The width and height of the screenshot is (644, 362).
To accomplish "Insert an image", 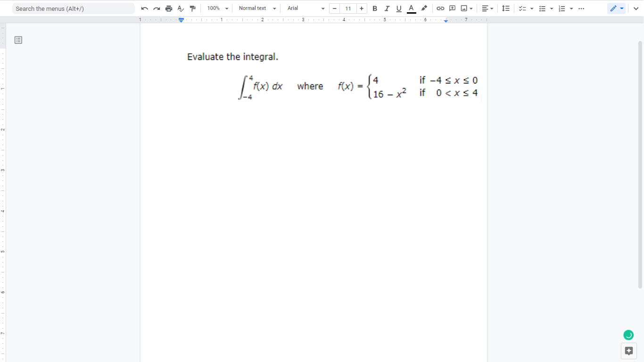I will 464,8.
